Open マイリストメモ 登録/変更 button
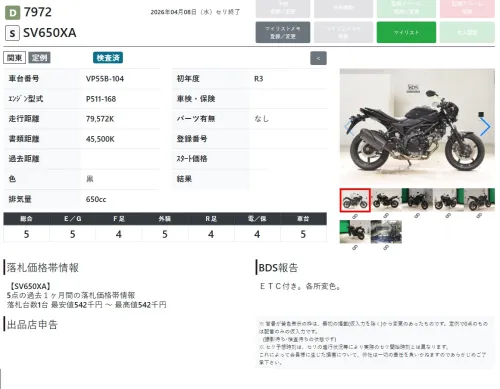The height and width of the screenshot is (389, 500). [x=283, y=32]
